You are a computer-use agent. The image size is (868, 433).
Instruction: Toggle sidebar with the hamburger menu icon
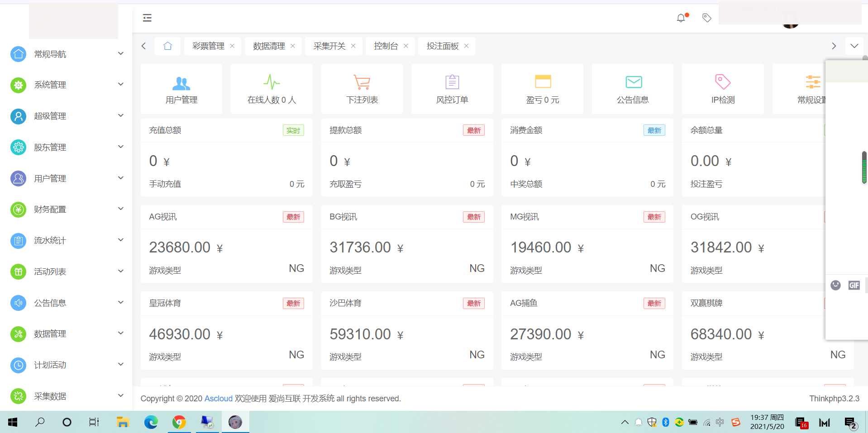click(147, 18)
